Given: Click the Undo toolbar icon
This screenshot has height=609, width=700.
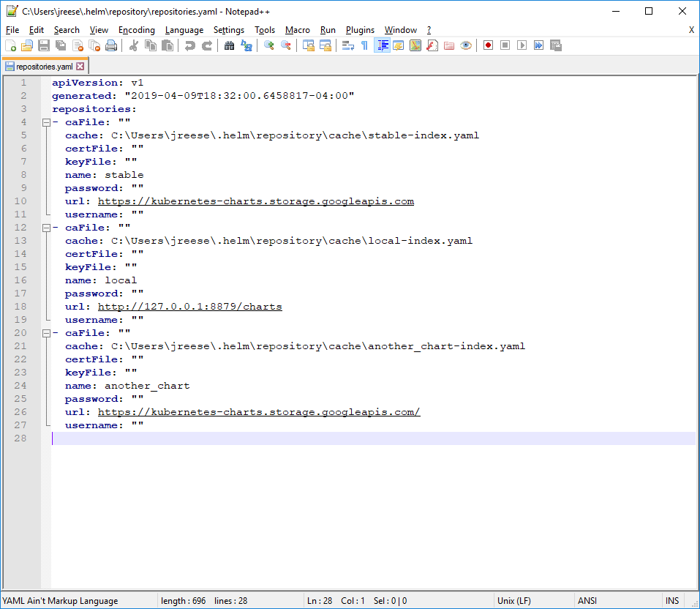Looking at the screenshot, I should pos(190,45).
